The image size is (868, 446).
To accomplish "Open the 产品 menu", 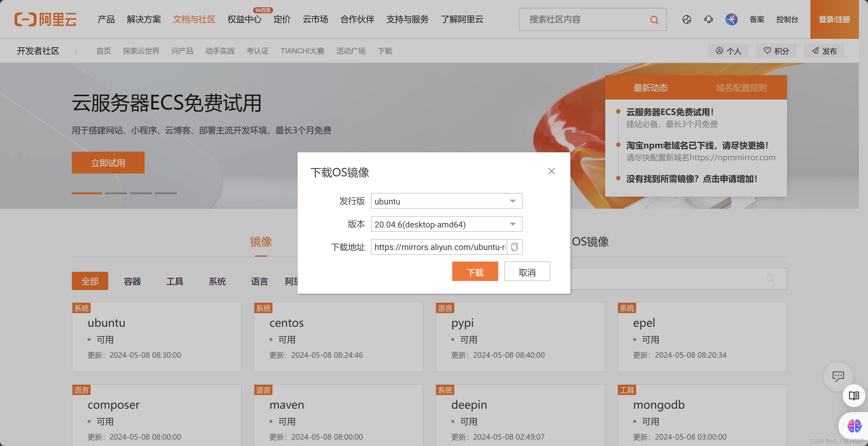I will [x=106, y=19].
